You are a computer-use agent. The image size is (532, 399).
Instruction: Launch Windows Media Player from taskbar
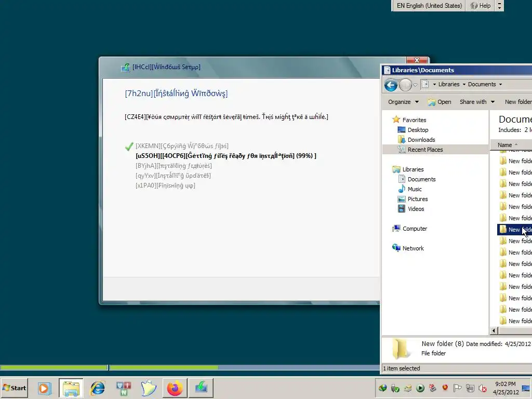click(x=44, y=388)
